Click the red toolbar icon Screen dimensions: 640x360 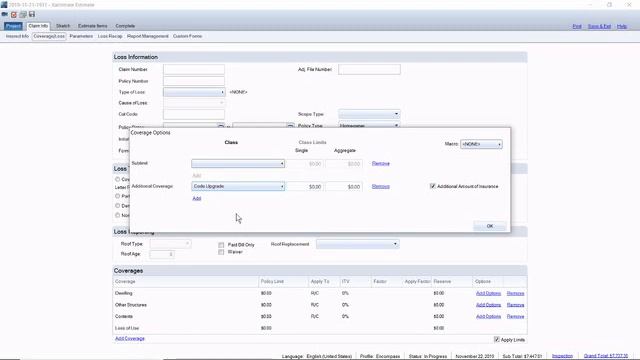tap(14, 15)
